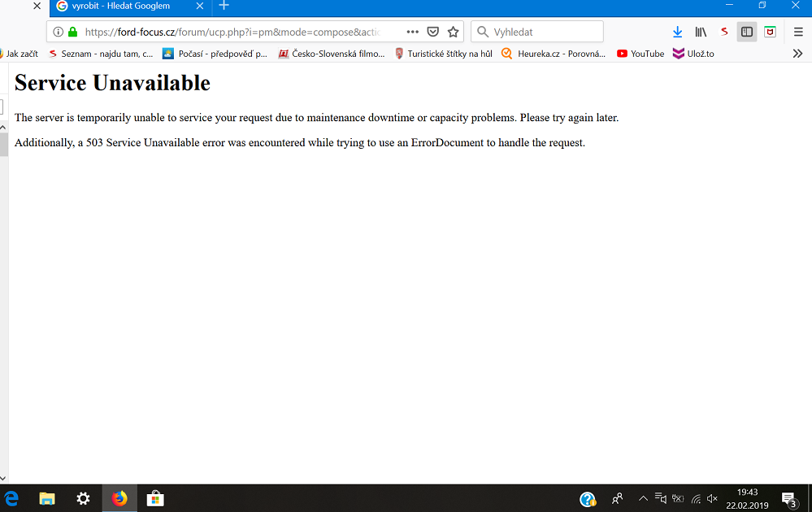Open Firefox hamburger menu
The width and height of the screenshot is (812, 512).
pyautogui.click(x=798, y=32)
